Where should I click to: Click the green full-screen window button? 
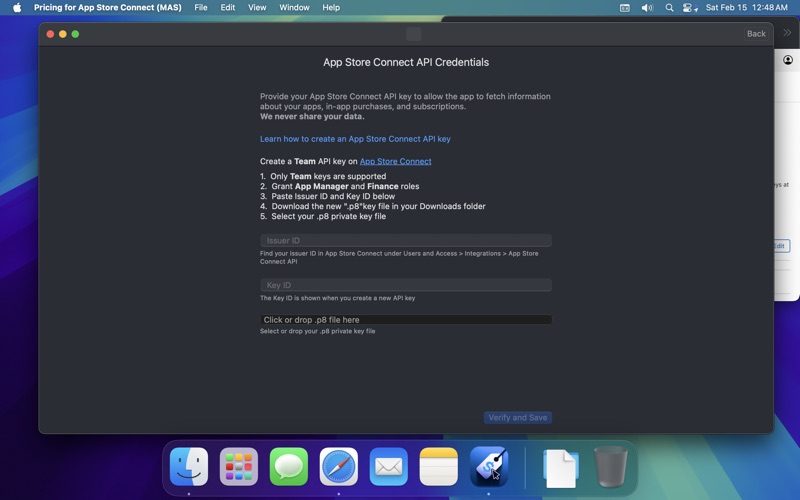(x=76, y=34)
